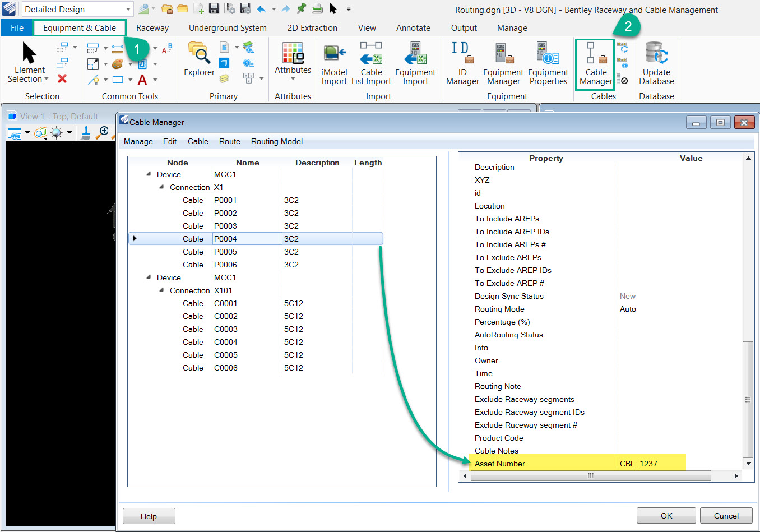Open the Output ribbon tab
Image resolution: width=760 pixels, height=532 pixels.
(464, 28)
